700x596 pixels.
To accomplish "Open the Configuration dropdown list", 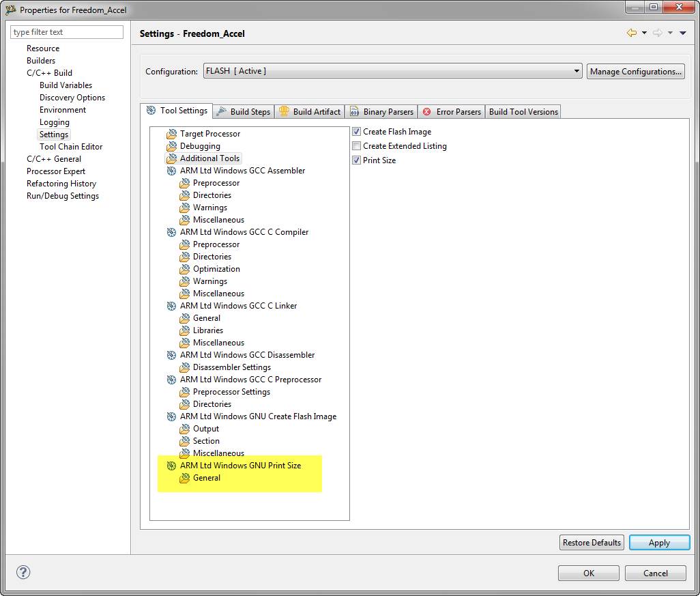I will click(x=577, y=71).
